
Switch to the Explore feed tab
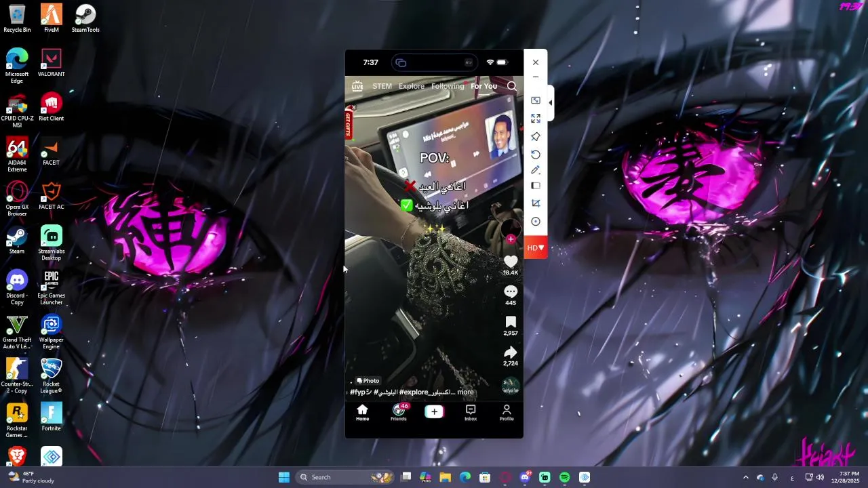pyautogui.click(x=412, y=86)
